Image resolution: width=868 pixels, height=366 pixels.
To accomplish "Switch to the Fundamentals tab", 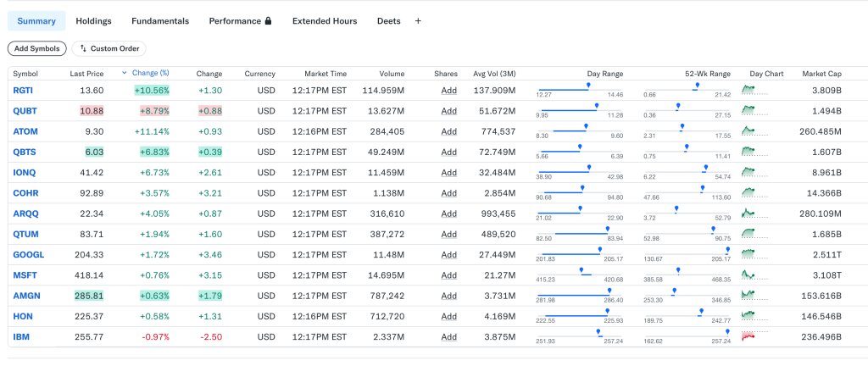I will coord(160,21).
